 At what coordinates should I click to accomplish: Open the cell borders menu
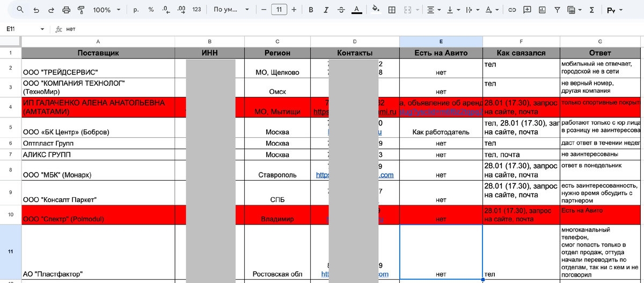point(392,10)
